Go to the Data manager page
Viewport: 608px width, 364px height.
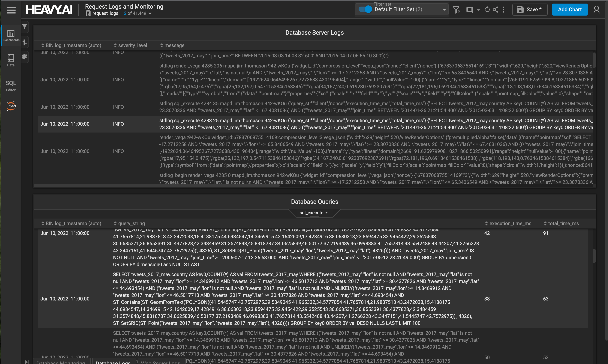11,60
